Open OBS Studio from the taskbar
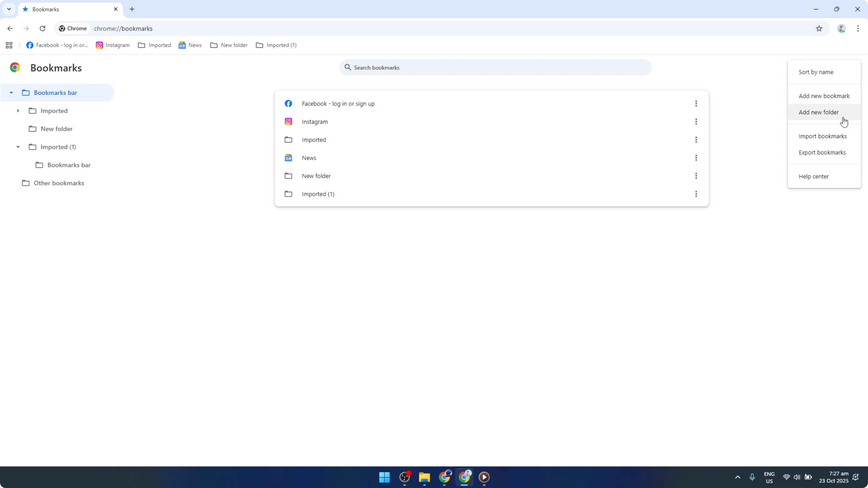 tap(405, 477)
